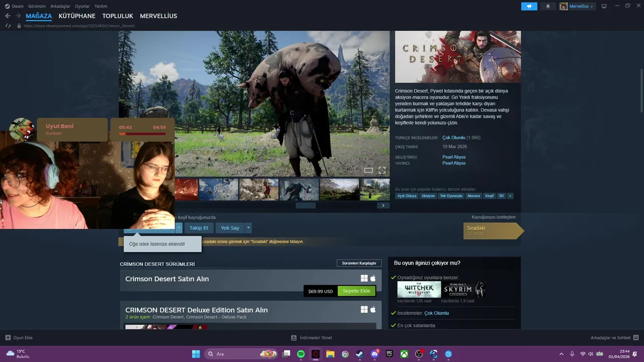The width and height of the screenshot is (644, 362).
Task: Open Task View on the taskbar
Action: tap(286, 354)
